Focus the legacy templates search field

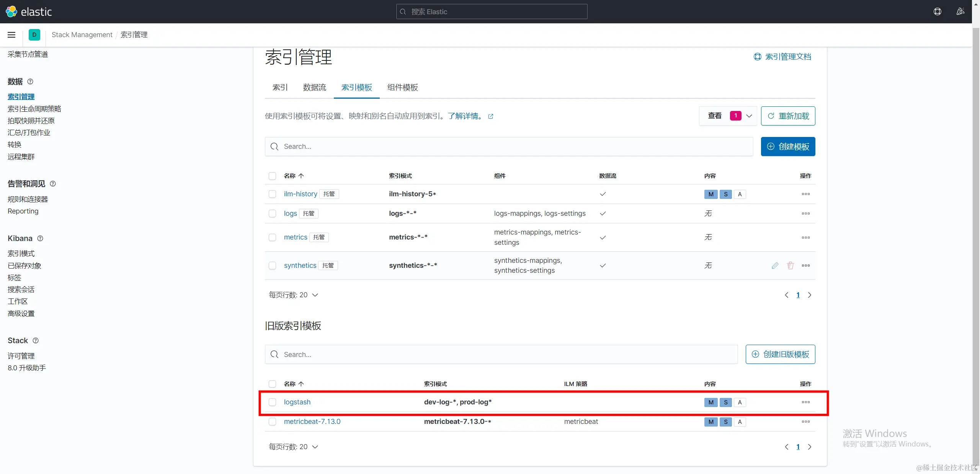point(501,355)
